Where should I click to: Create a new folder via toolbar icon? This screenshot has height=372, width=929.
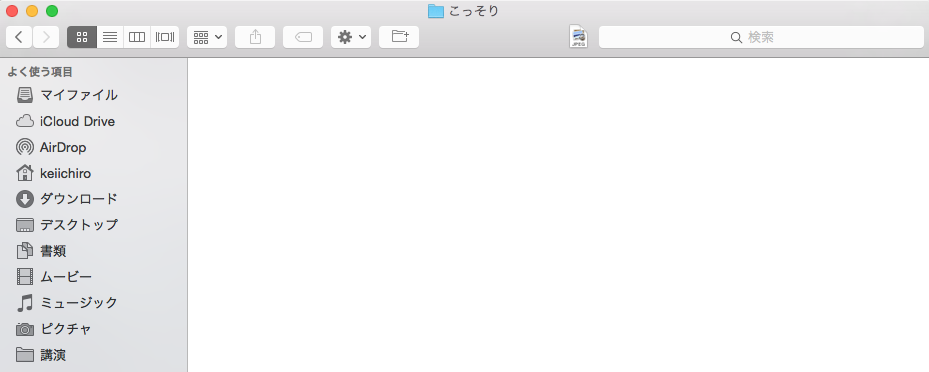pos(399,37)
